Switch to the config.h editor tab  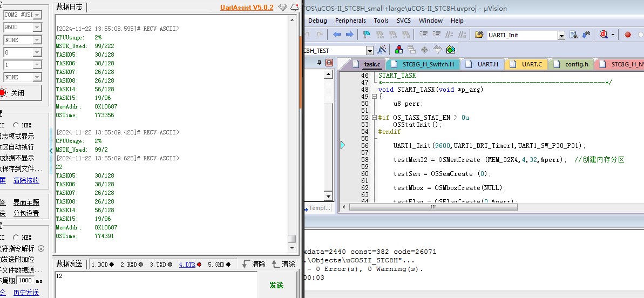click(571, 64)
